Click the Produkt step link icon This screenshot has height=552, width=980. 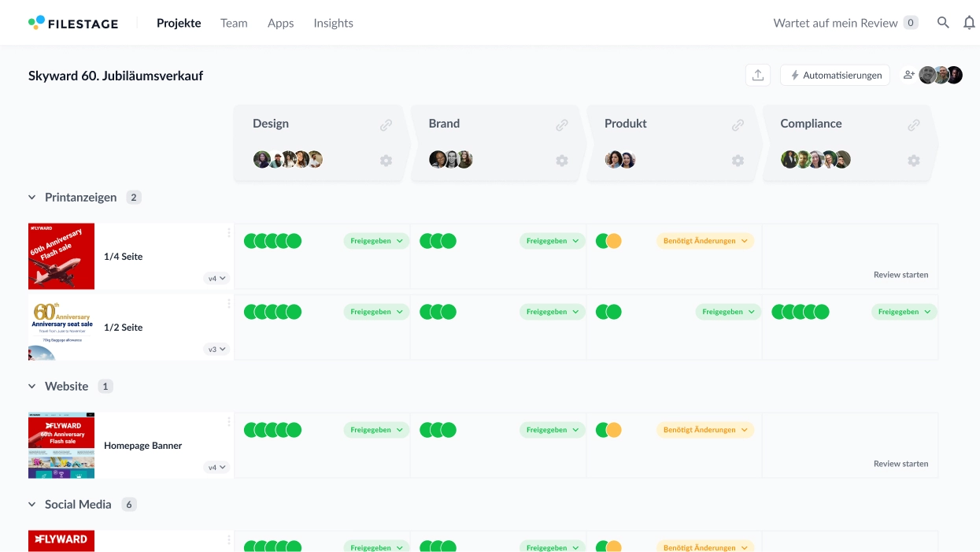point(738,124)
